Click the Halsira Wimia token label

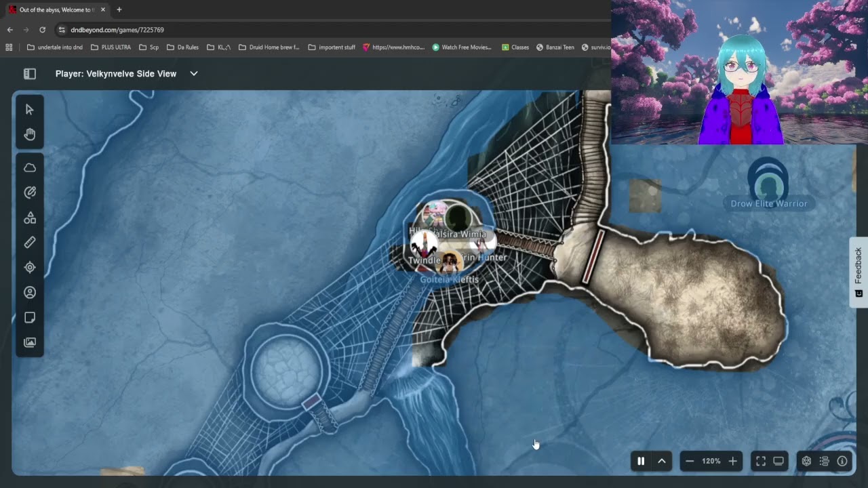(459, 235)
